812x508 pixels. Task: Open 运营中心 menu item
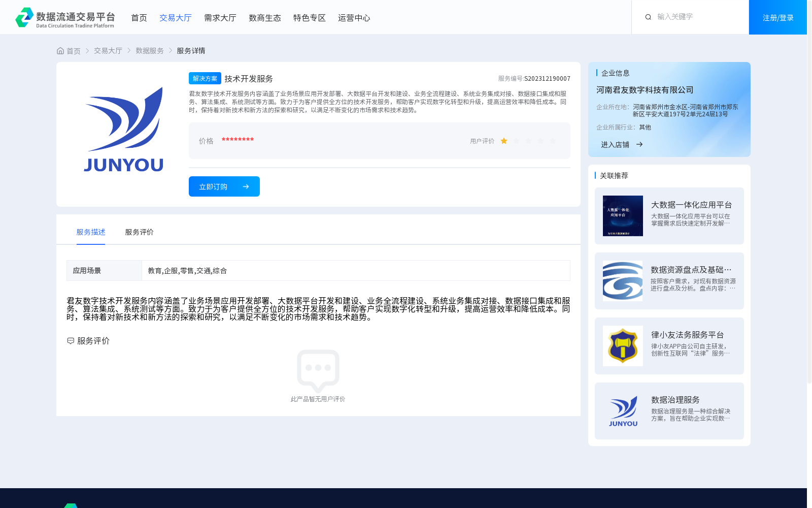pos(354,18)
